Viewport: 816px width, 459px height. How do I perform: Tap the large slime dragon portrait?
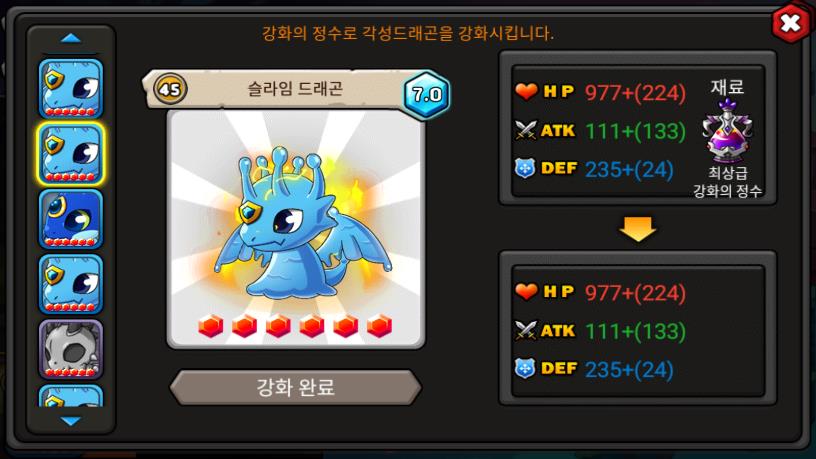296,229
